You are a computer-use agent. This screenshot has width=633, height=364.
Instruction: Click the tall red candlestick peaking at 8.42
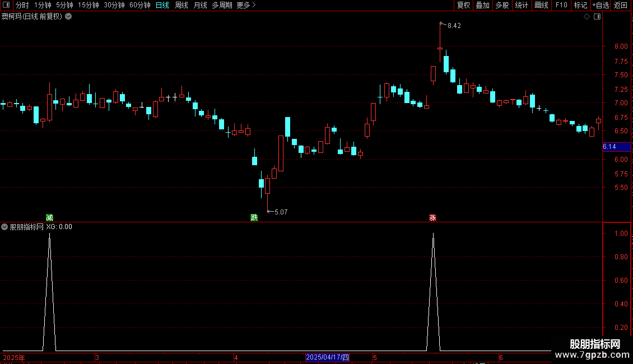440,43
